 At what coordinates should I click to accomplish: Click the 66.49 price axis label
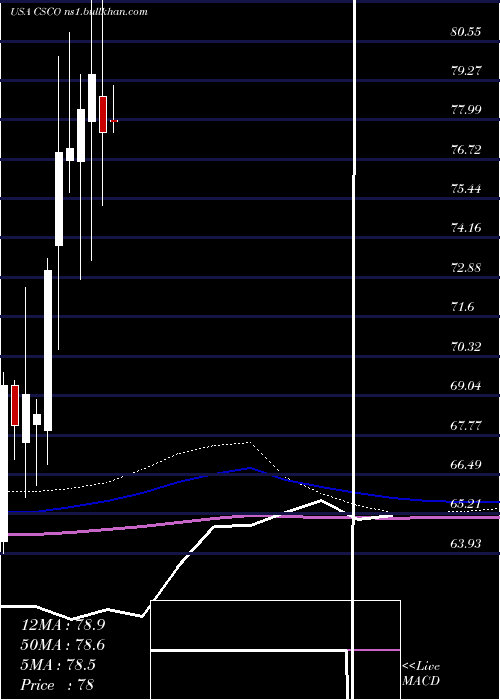(x=466, y=465)
